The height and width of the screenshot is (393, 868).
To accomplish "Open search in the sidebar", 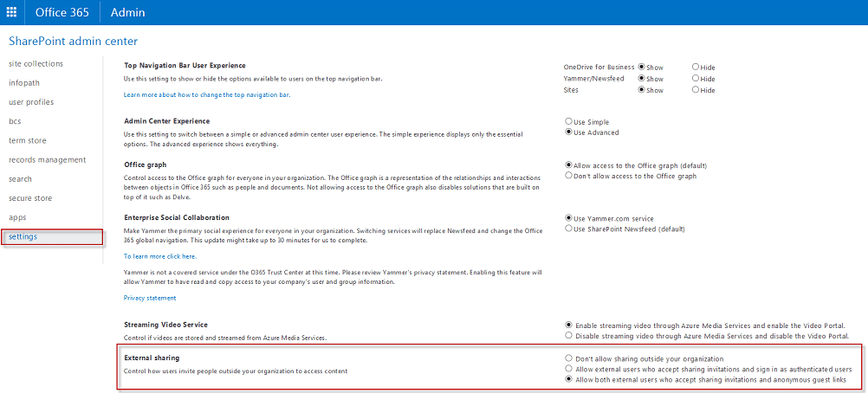I will pyautogui.click(x=21, y=179).
